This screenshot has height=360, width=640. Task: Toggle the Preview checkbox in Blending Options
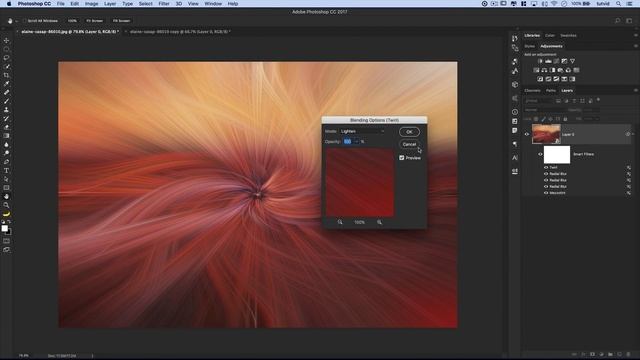402,158
